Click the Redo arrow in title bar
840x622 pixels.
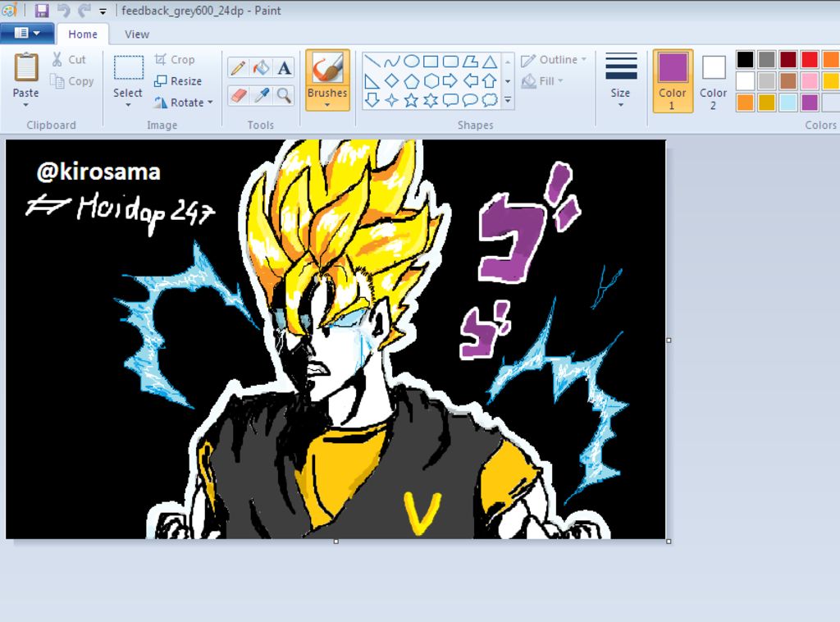(84, 10)
